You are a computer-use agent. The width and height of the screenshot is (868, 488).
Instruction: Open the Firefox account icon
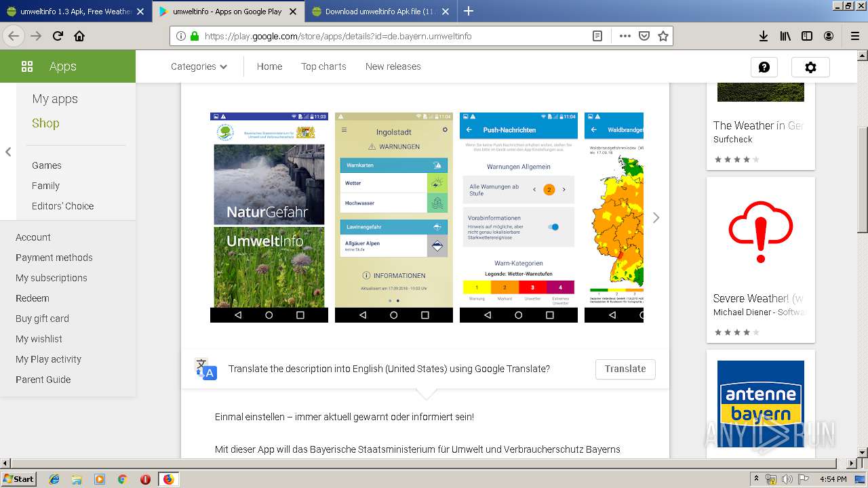coord(829,37)
